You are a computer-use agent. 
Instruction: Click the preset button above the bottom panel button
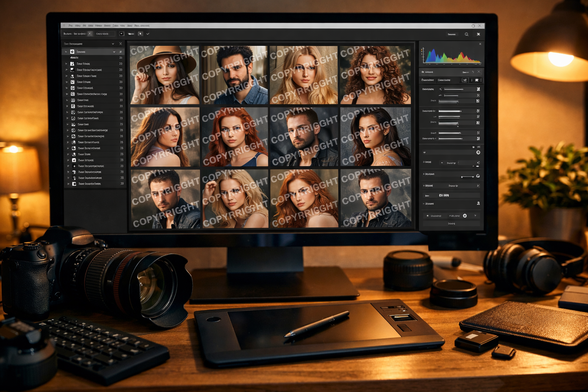[x=452, y=216]
